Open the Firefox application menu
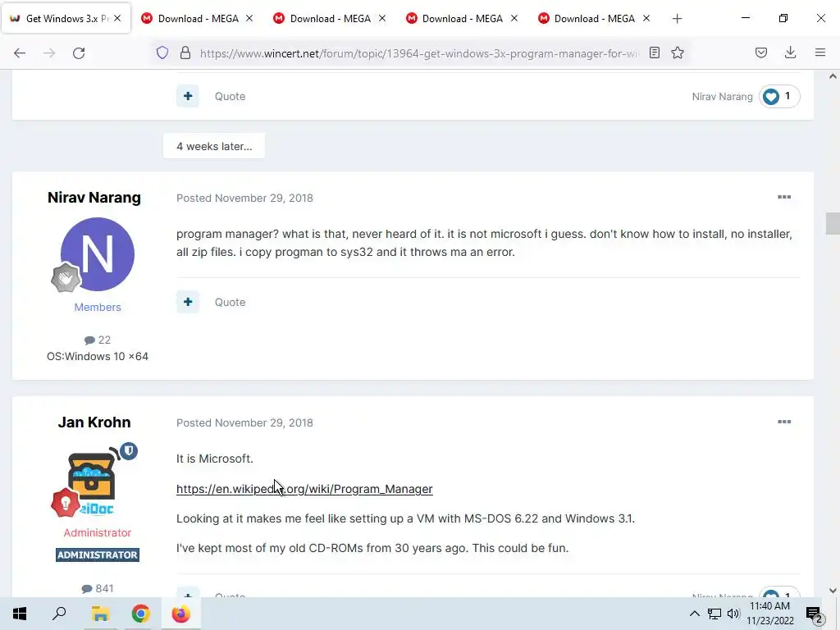840x630 pixels. pyautogui.click(x=820, y=52)
